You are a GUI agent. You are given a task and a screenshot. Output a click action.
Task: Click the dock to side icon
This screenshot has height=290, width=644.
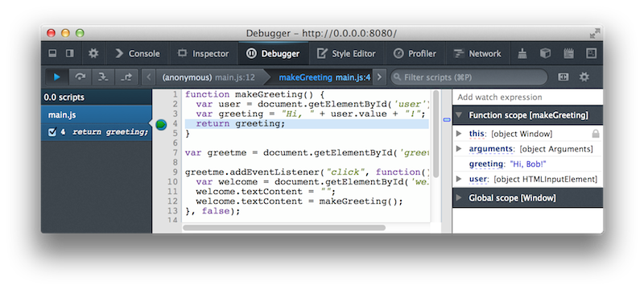point(70,53)
